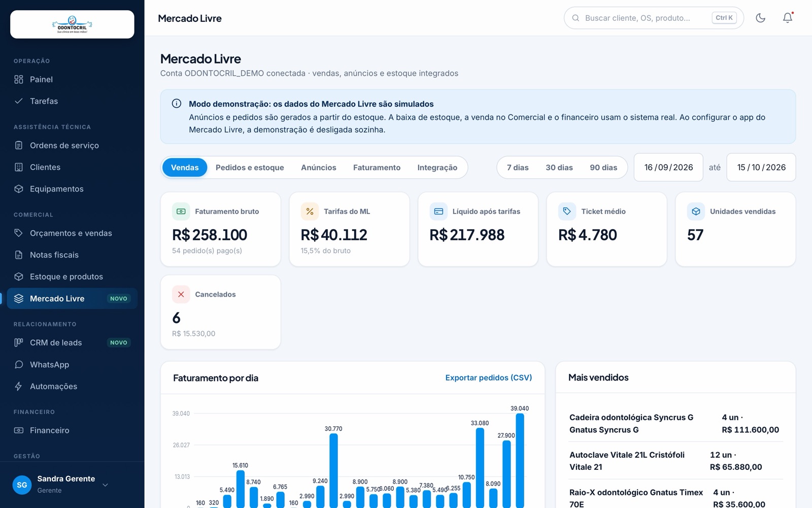Open Painel dashboard icon in sidebar
Screen dimensions: 812x508
(x=19, y=79)
